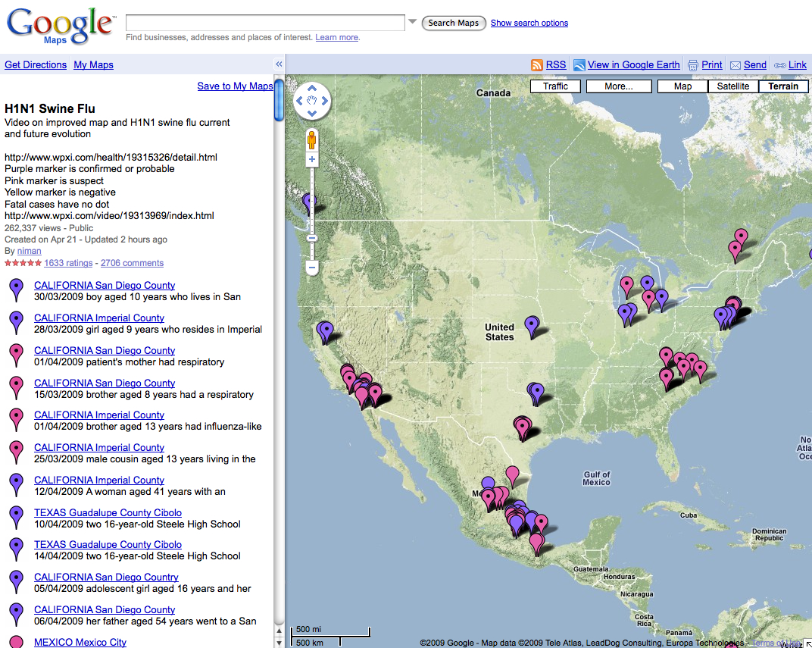
Task: Click the chain Link icon
Action: pos(780,65)
